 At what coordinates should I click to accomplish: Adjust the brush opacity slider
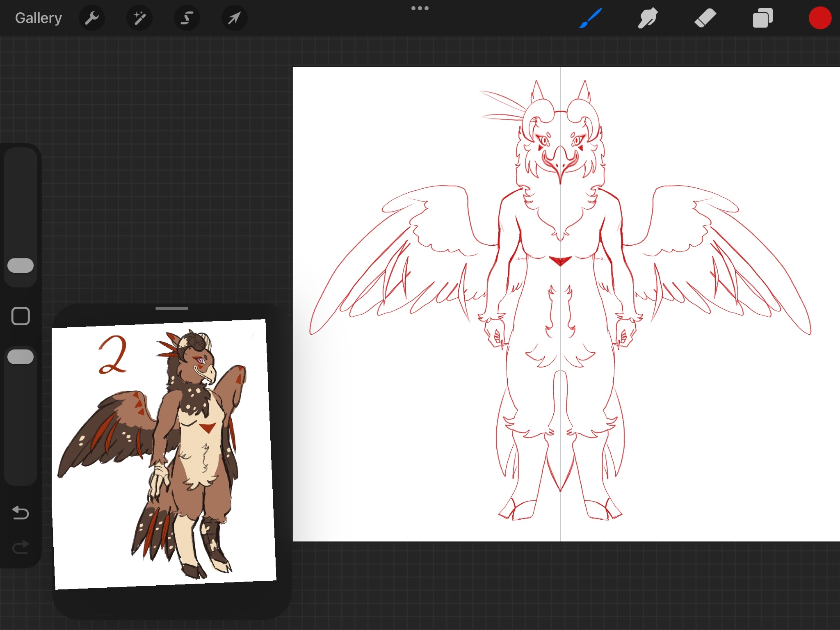tap(21, 356)
